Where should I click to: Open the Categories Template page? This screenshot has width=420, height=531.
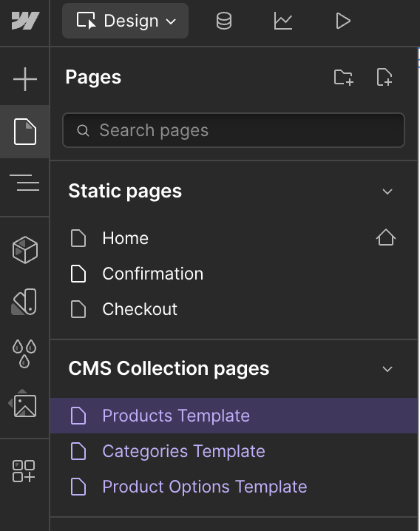click(234, 451)
